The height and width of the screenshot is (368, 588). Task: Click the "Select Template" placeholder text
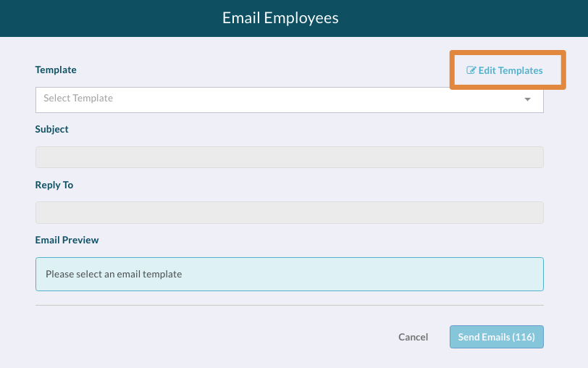(x=78, y=99)
